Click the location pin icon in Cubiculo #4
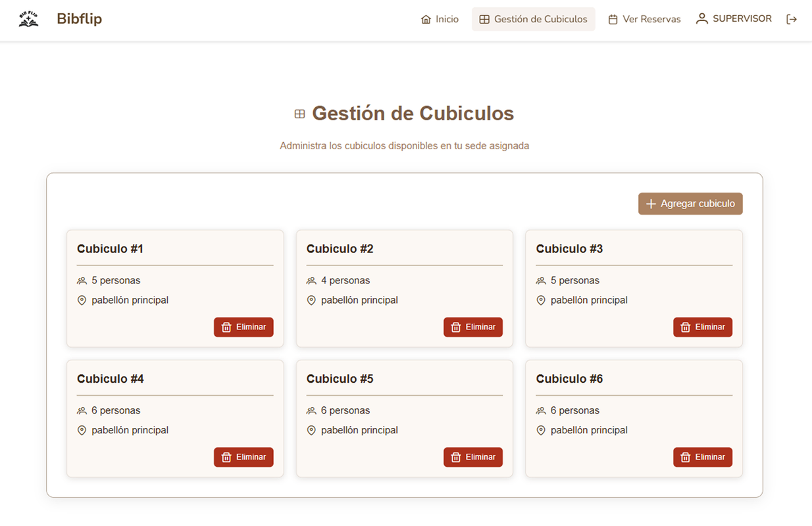The height and width of the screenshot is (526, 812). pyautogui.click(x=82, y=431)
